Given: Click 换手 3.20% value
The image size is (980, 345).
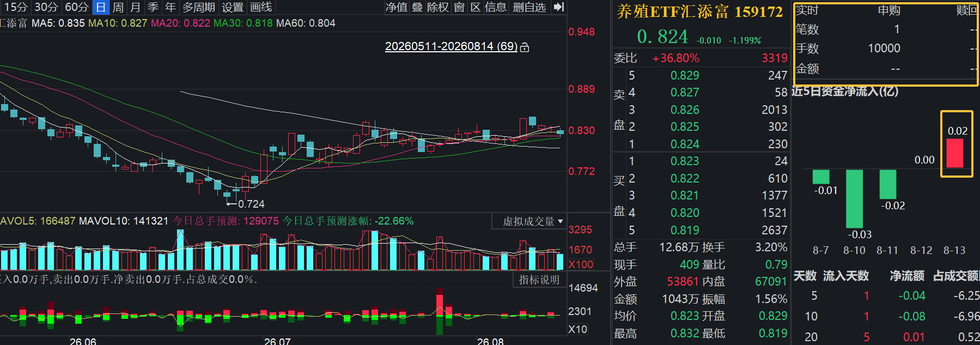Looking at the screenshot, I should click(x=771, y=247).
